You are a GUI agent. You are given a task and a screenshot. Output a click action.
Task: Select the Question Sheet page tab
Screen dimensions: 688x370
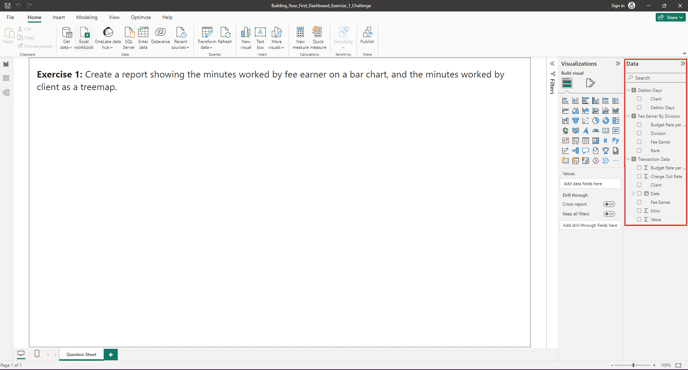pyautogui.click(x=81, y=354)
